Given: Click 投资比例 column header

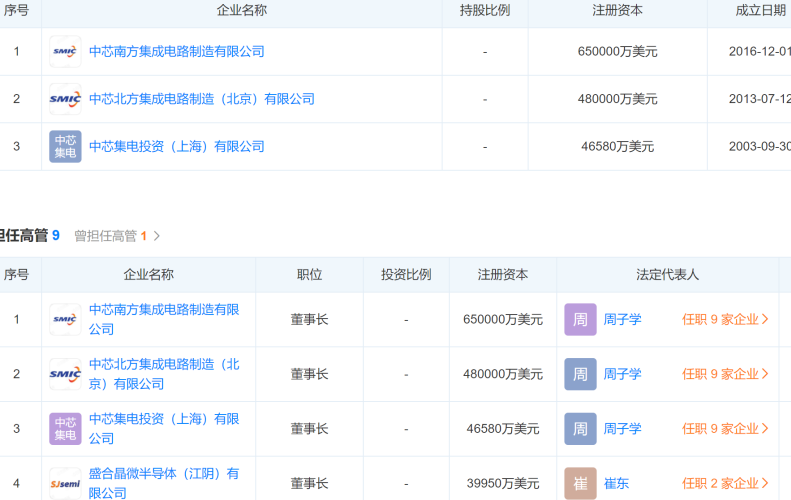Looking at the screenshot, I should (x=406, y=274).
